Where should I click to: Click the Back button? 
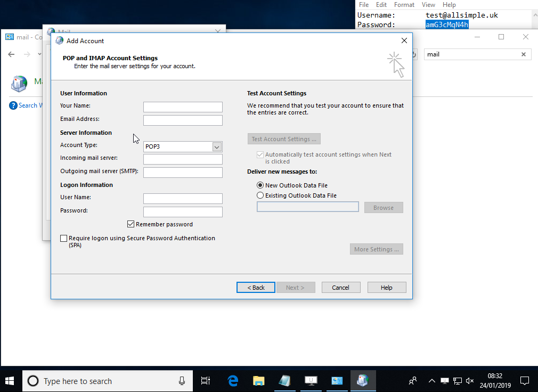(x=256, y=288)
